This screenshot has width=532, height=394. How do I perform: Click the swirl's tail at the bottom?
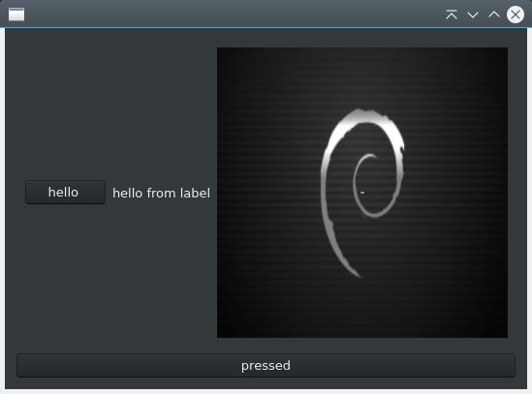(351, 269)
